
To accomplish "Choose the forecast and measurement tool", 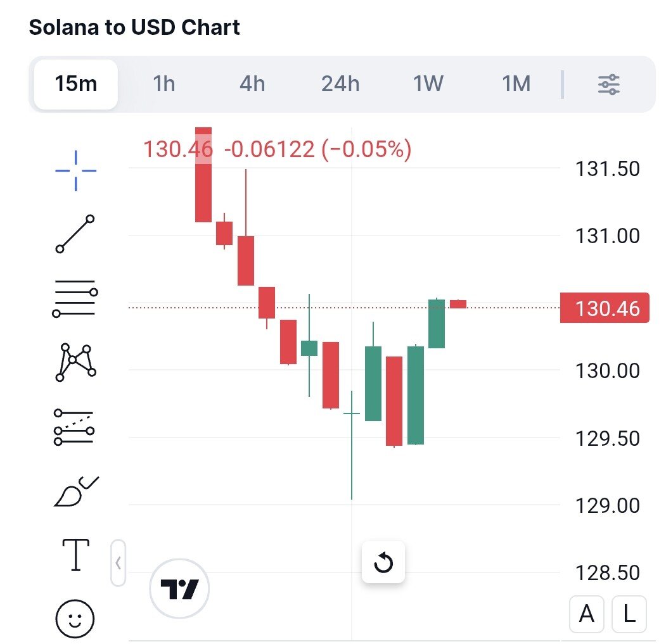I will click(75, 426).
